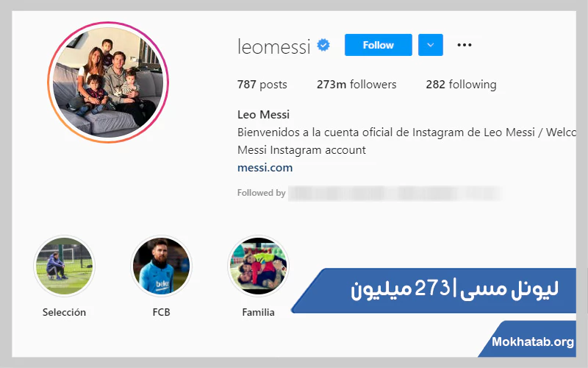Open the FCB story highlight circle
588x368 pixels.
161,266
